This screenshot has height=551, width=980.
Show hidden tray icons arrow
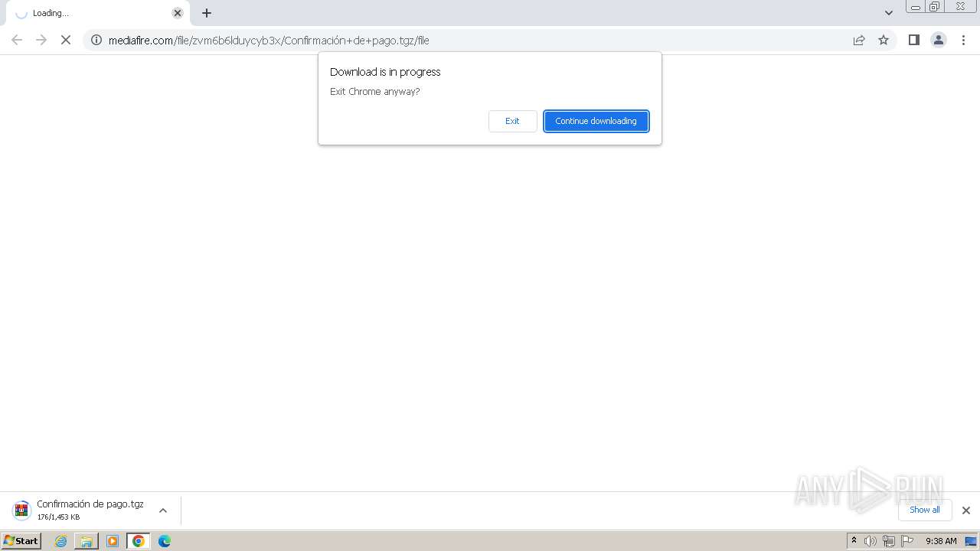[854, 541]
